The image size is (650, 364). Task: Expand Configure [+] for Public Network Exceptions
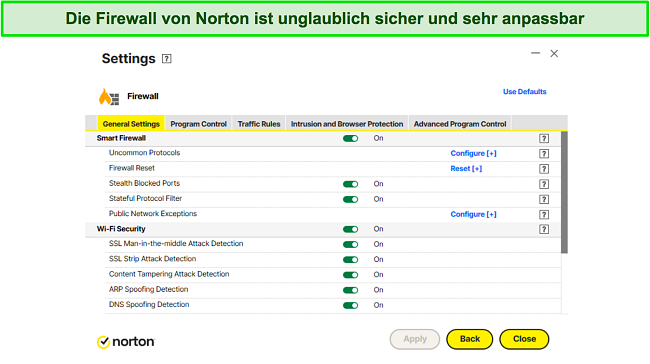[x=473, y=214]
